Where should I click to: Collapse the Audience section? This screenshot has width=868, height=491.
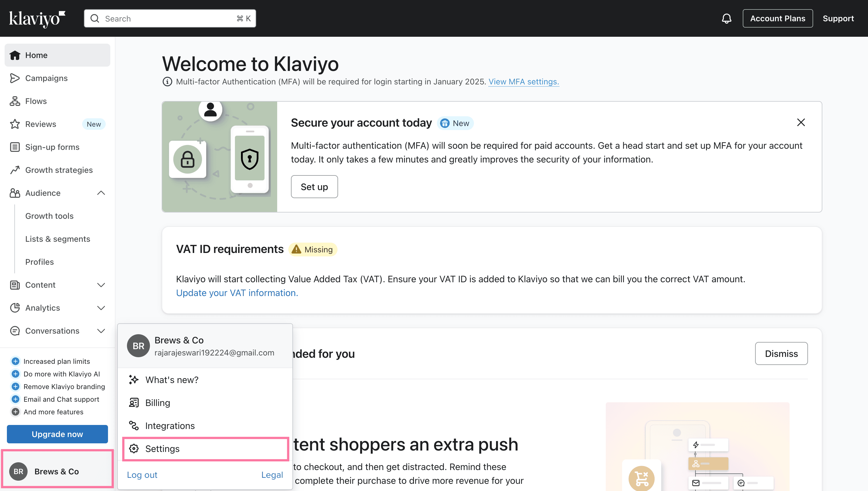point(101,193)
